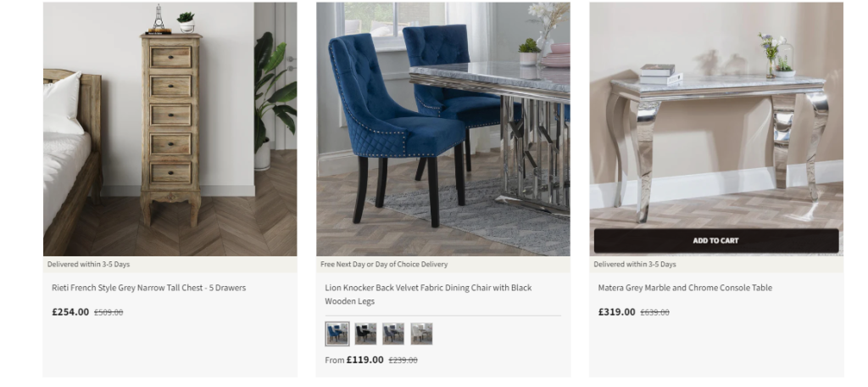Open Rieti French Style Grey Narrow Tall Chest link
Image resolution: width=868 pixels, height=387 pixels.
tap(148, 288)
